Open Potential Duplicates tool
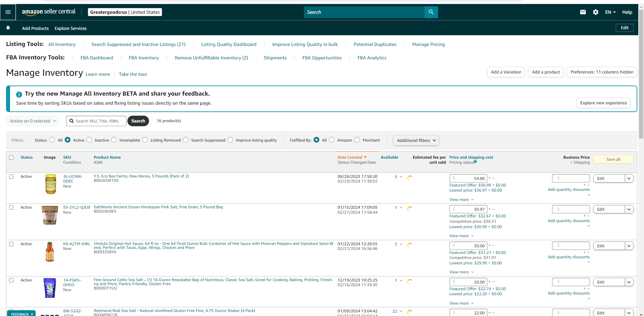The height and width of the screenshot is (316, 644). [x=375, y=44]
